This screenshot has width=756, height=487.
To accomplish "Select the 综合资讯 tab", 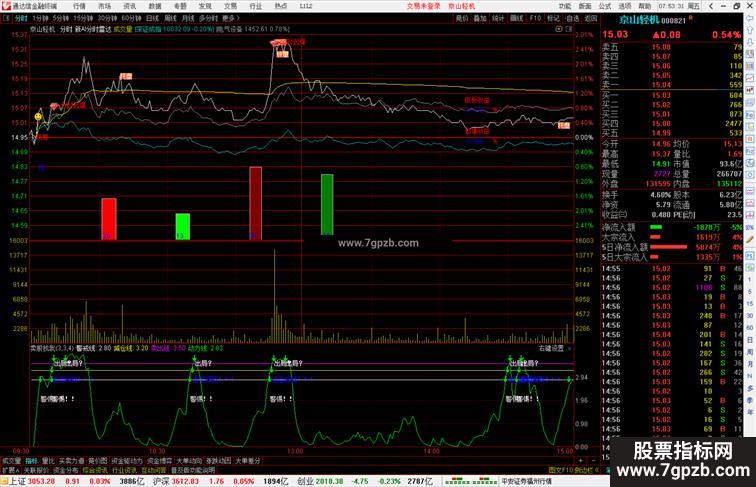I will 95,470.
